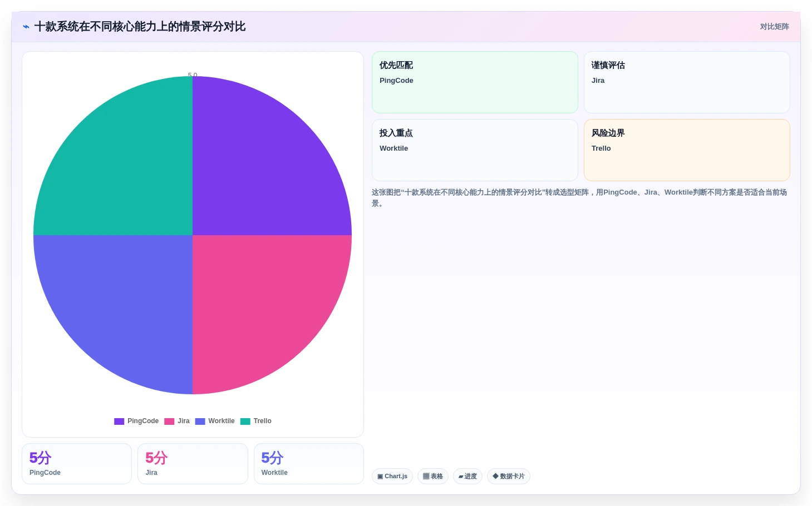This screenshot has width=812, height=506.
Task: Click the chart title 十款系统在不同核心能力上的情景评分对比
Action: point(140,27)
